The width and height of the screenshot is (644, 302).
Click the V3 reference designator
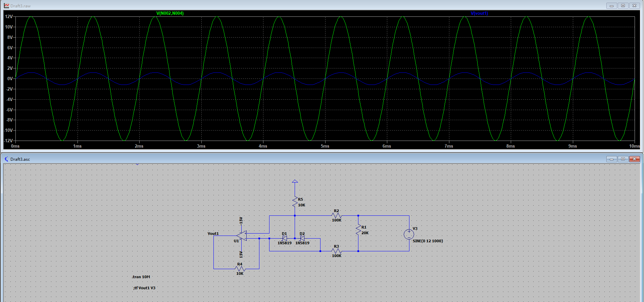415,229
